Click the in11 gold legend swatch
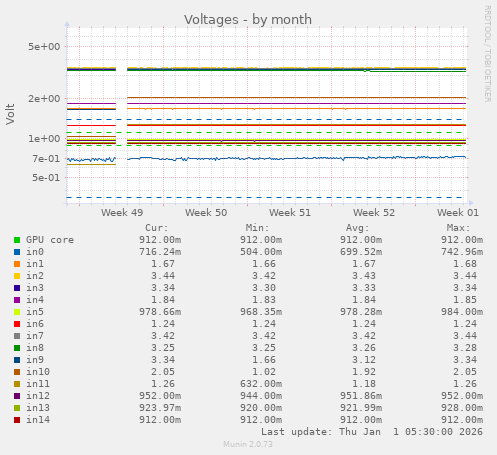 pos(17,384)
